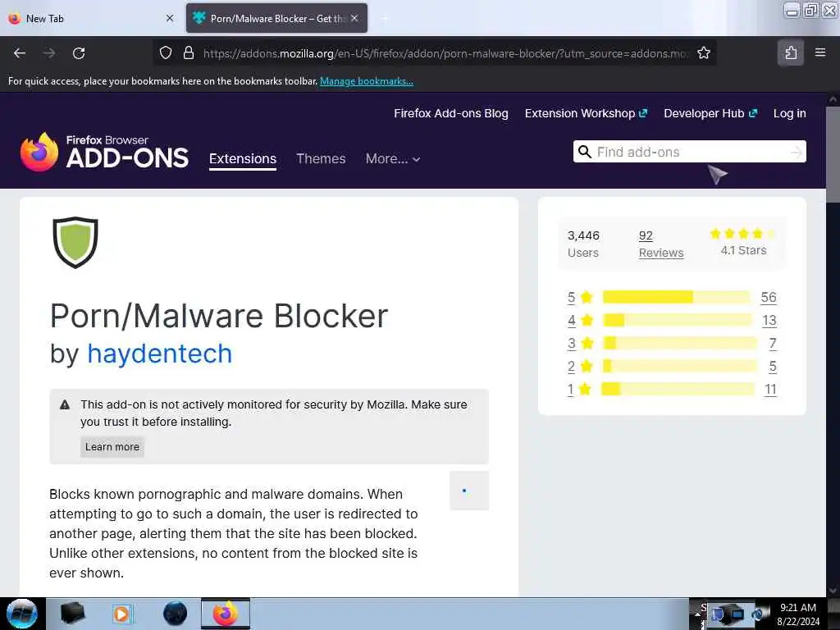This screenshot has height=630, width=840.
Task: Bookmark this page with the star icon
Action: 703,53
